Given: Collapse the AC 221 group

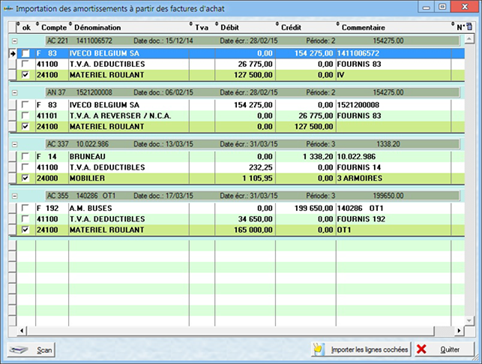Looking at the screenshot, I should click(x=15, y=41).
